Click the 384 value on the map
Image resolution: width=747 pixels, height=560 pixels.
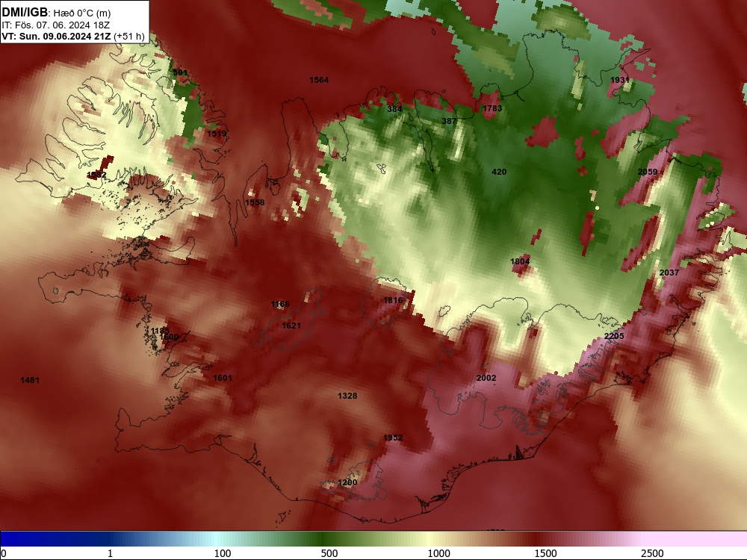(394, 108)
